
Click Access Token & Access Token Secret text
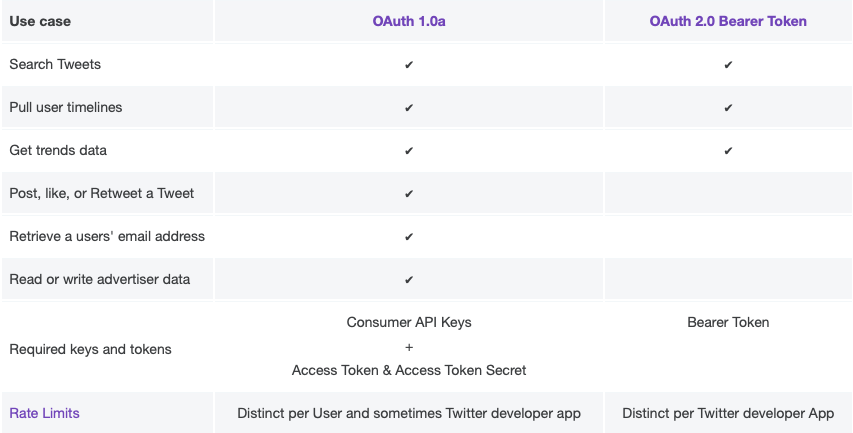coord(409,370)
